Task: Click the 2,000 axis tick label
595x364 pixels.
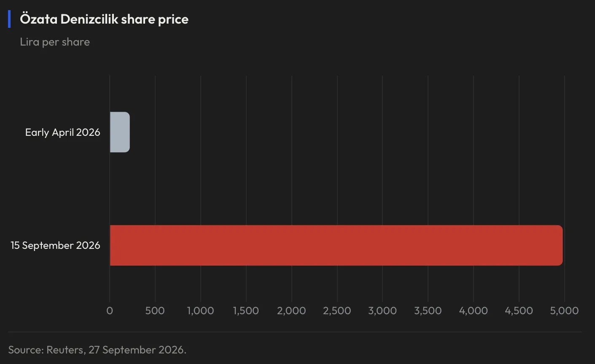Action: [x=291, y=311]
